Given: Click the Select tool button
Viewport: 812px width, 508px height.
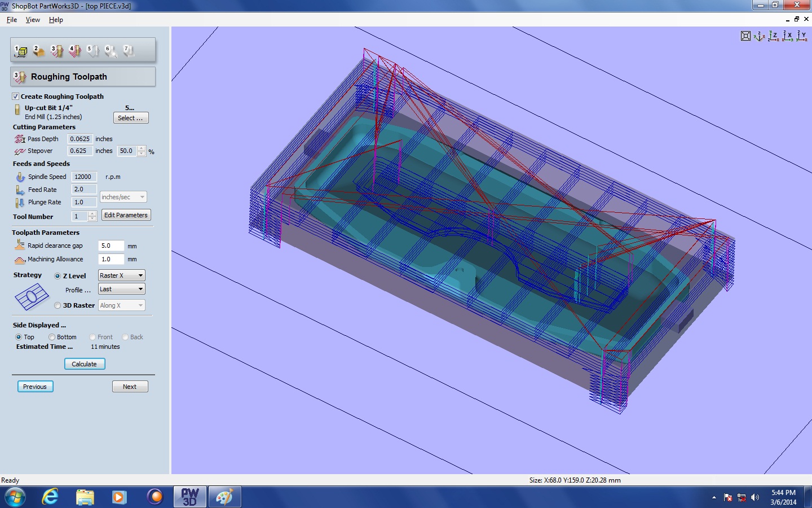Looking at the screenshot, I should click(131, 118).
